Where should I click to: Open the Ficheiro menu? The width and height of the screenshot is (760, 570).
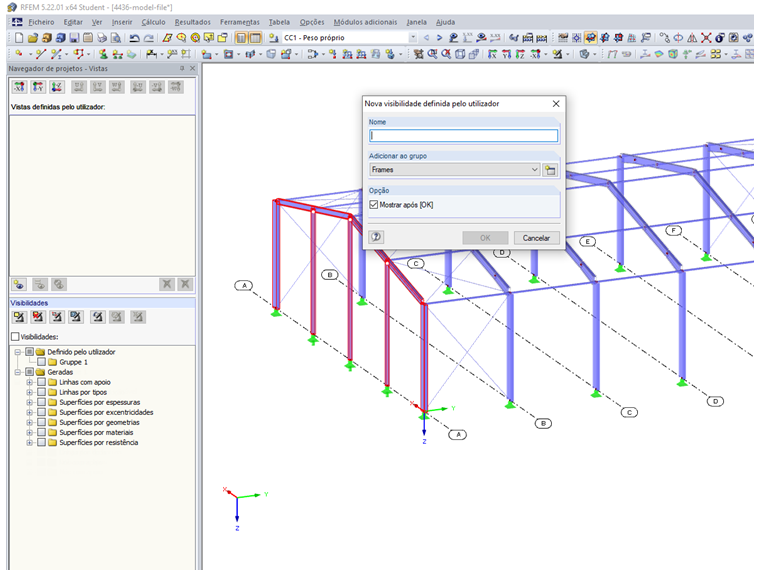click(41, 22)
